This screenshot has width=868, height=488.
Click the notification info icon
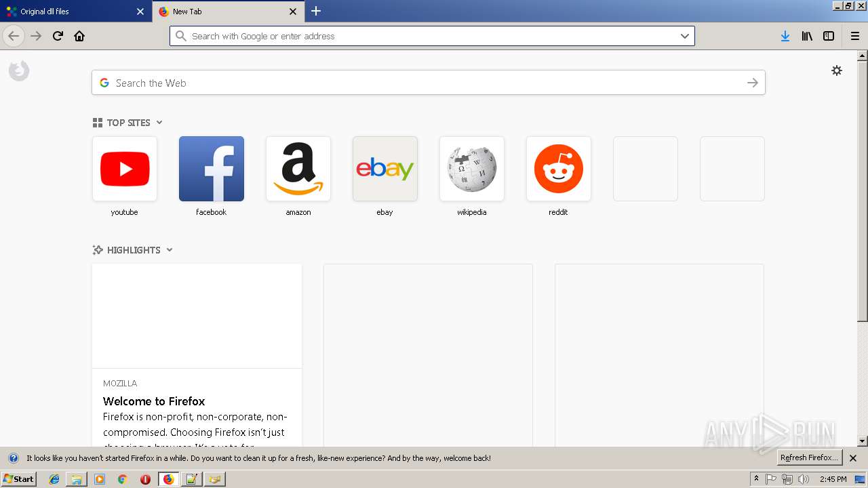click(14, 458)
